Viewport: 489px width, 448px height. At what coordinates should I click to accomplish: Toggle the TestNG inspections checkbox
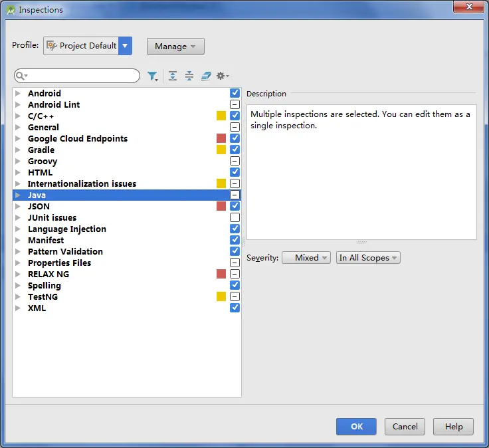235,296
